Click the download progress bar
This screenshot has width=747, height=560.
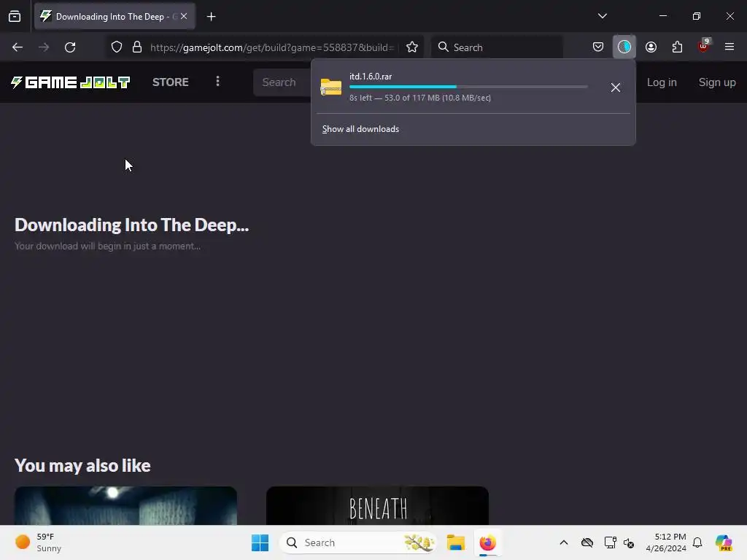(x=468, y=87)
